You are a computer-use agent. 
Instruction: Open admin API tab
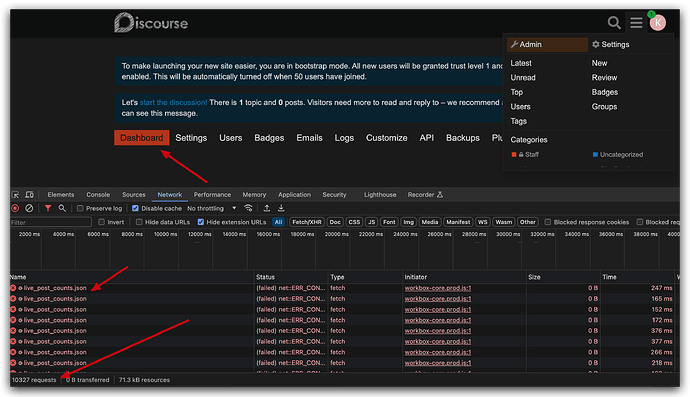(426, 138)
